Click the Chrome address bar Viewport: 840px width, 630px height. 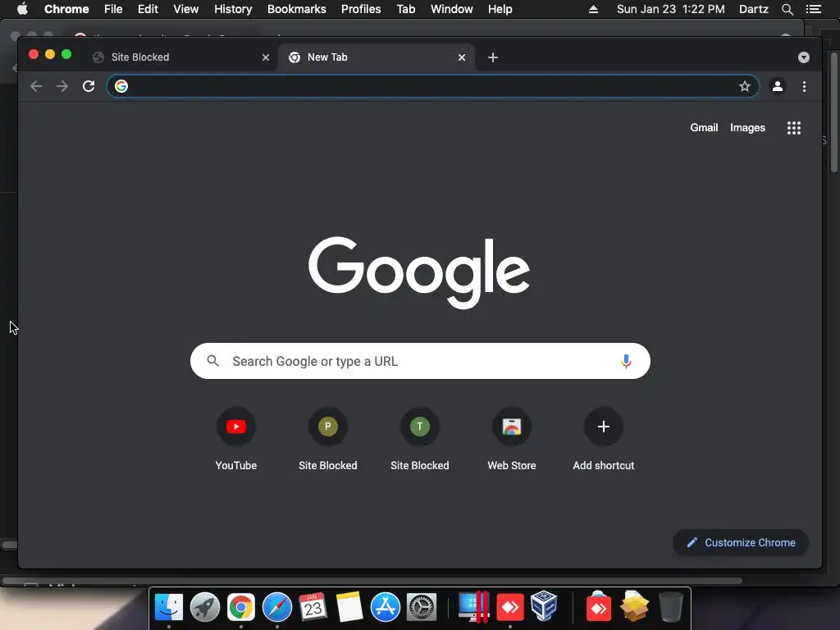433,86
